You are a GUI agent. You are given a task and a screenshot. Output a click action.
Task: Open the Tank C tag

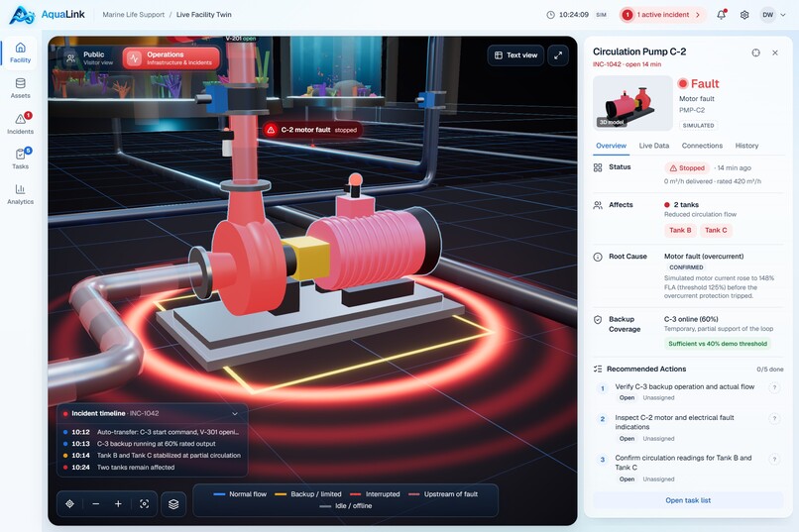pos(716,230)
